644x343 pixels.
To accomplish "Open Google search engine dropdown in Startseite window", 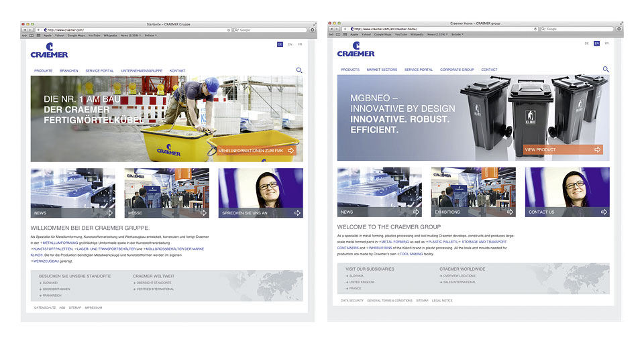I will coord(237,30).
